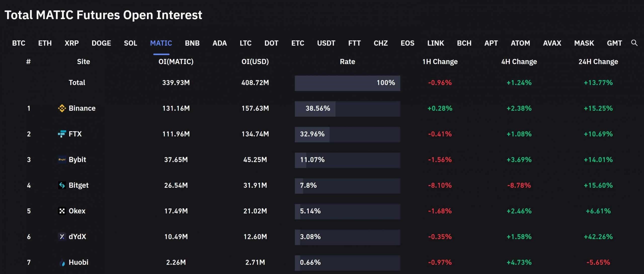The width and height of the screenshot is (644, 274).
Task: Sort by the 4H Change column header
Action: point(519,62)
